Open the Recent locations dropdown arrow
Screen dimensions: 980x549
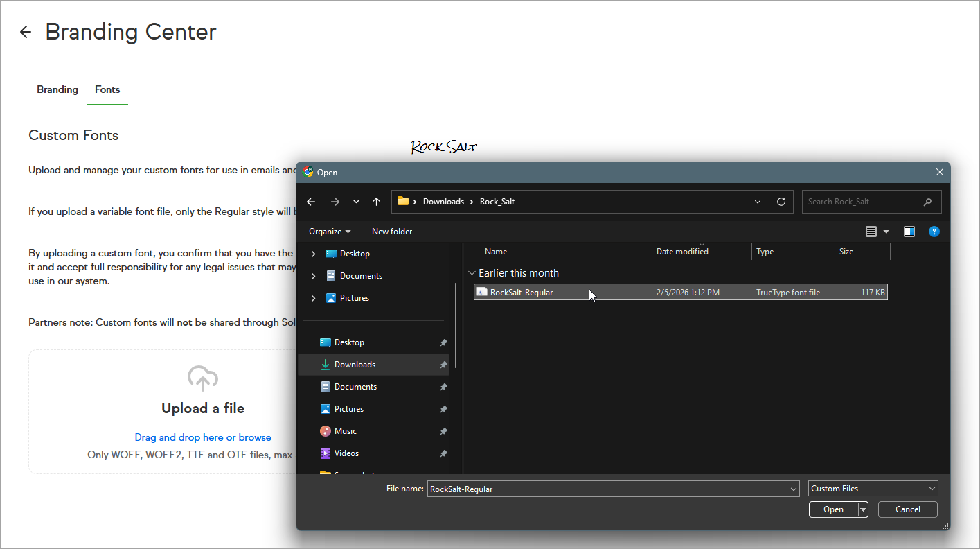pyautogui.click(x=356, y=202)
